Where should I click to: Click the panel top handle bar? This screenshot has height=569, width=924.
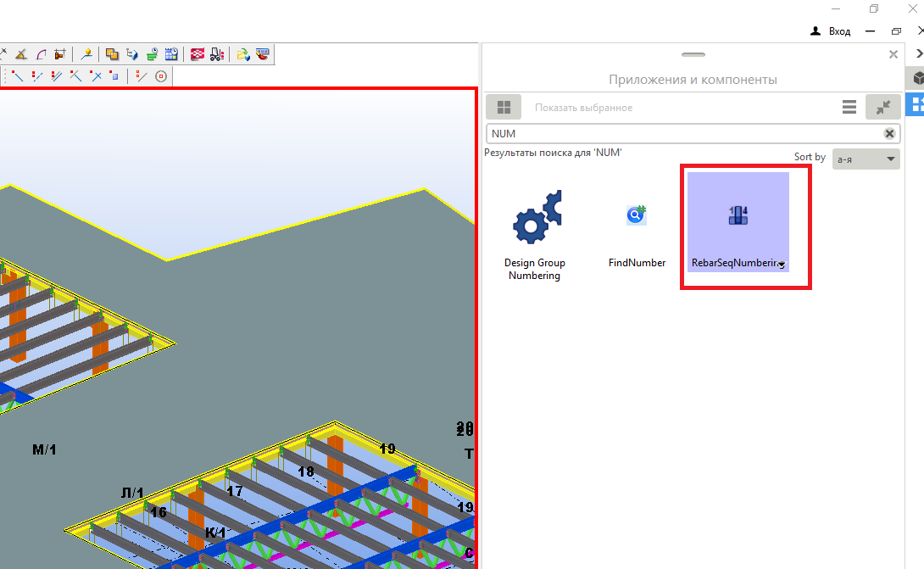(x=693, y=54)
